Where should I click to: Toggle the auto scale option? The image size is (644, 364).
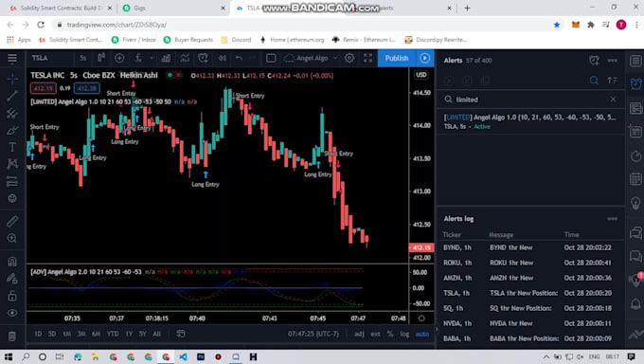(422, 334)
